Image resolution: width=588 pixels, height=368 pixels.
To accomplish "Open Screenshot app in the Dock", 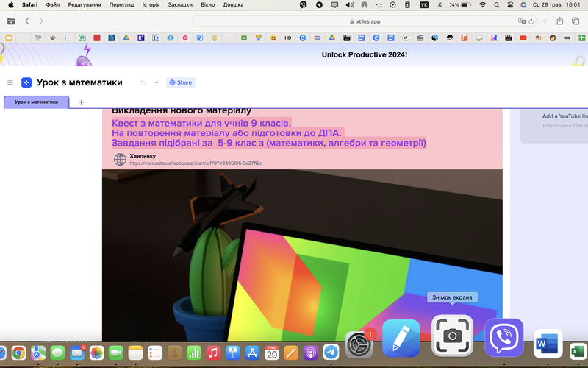I will coord(452,336).
